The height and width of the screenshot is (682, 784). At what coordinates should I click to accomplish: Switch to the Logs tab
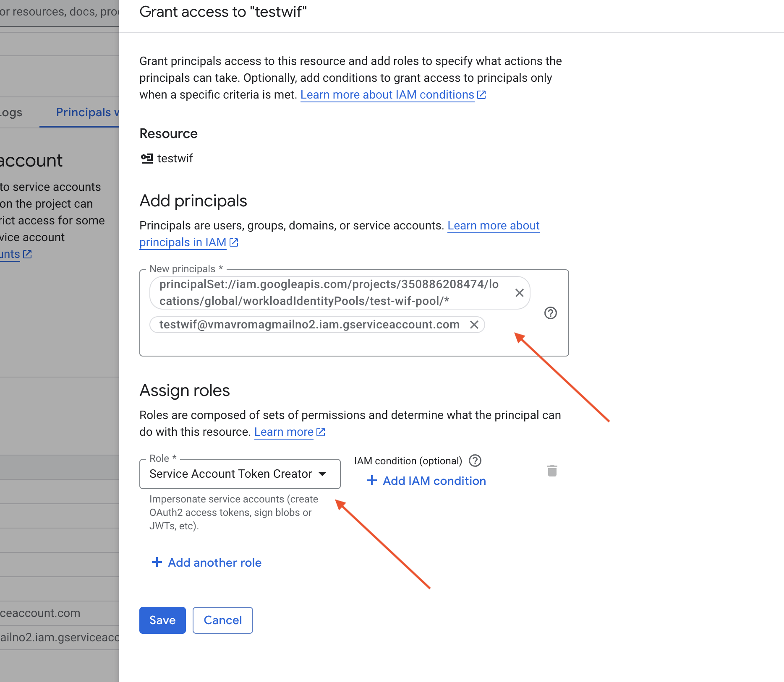pyautogui.click(x=11, y=112)
